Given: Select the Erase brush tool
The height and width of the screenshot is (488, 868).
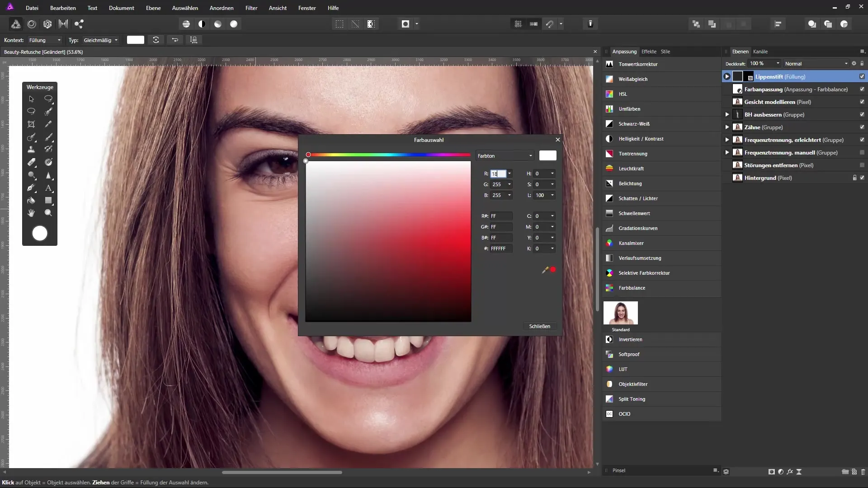Looking at the screenshot, I should 31,162.
